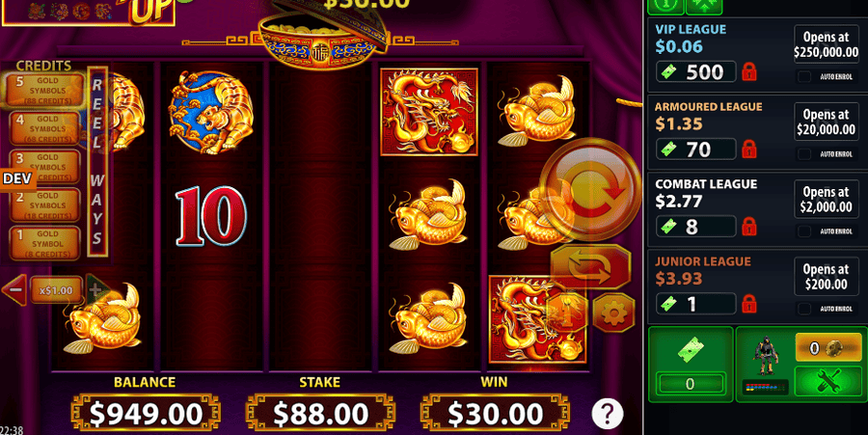Open the help question mark icon
The image size is (868, 435).
608,414
